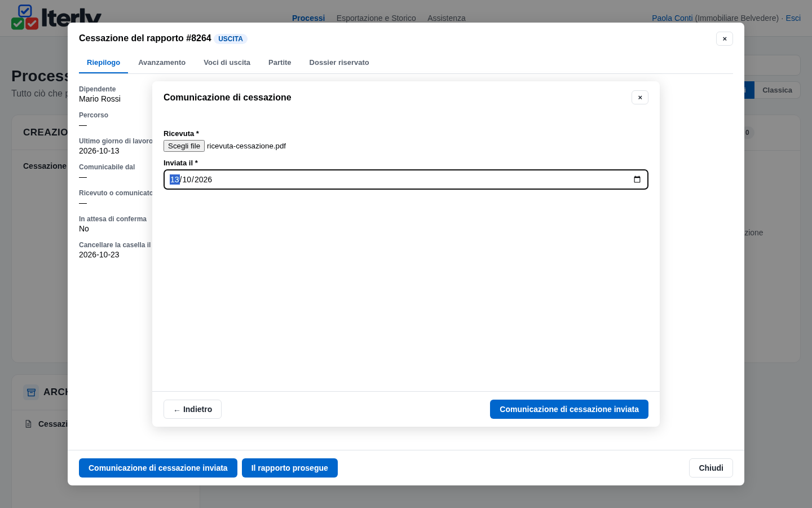This screenshot has width=812, height=508.
Task: Click the archive box icon
Action: pos(31,392)
